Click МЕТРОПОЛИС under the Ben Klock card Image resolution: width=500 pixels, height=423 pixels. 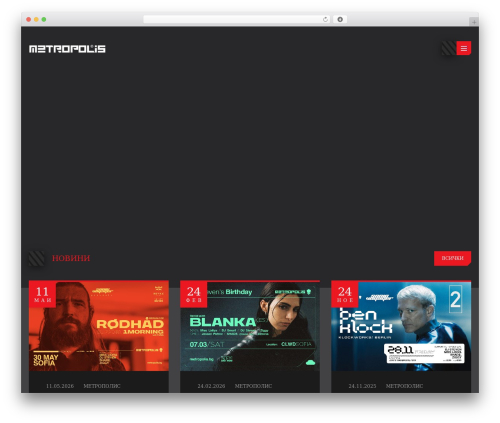pyautogui.click(x=404, y=386)
